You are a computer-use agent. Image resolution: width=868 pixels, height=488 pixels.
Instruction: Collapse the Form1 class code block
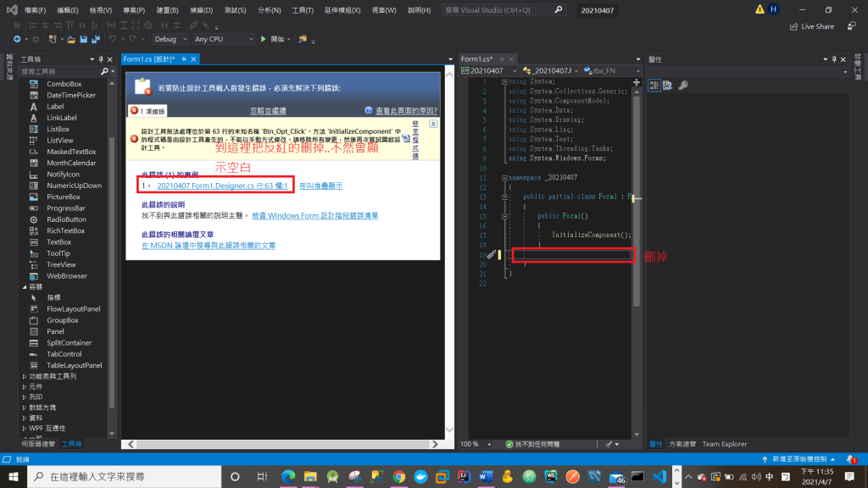(504, 197)
